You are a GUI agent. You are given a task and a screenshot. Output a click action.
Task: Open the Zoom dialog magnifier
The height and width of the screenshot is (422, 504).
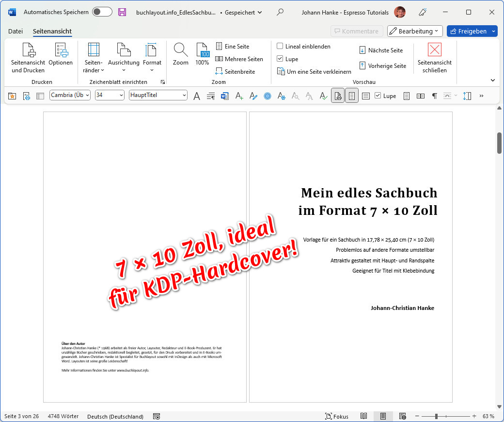(181, 55)
